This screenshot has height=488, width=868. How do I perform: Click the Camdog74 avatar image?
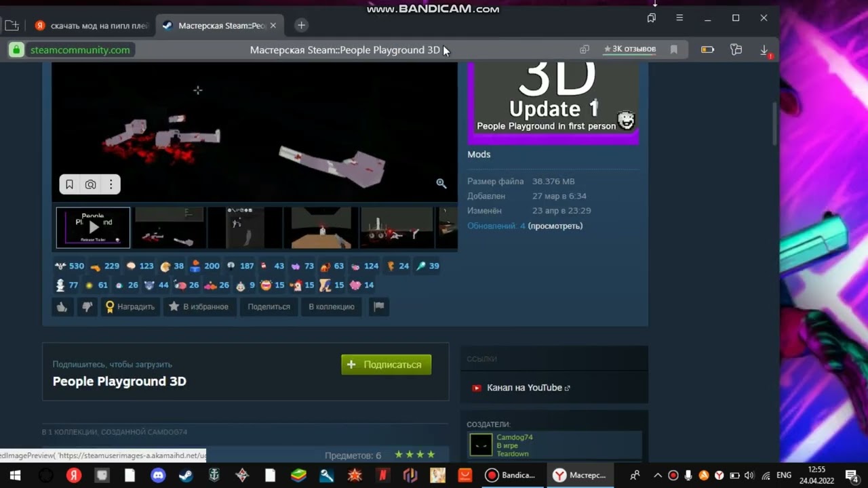tap(481, 445)
